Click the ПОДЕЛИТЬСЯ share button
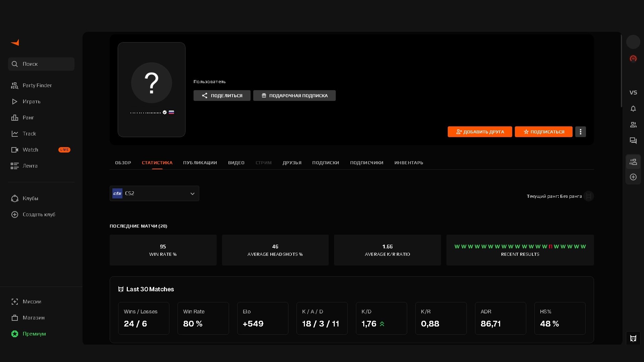Screen dimensions: 644x362 (x=222, y=96)
